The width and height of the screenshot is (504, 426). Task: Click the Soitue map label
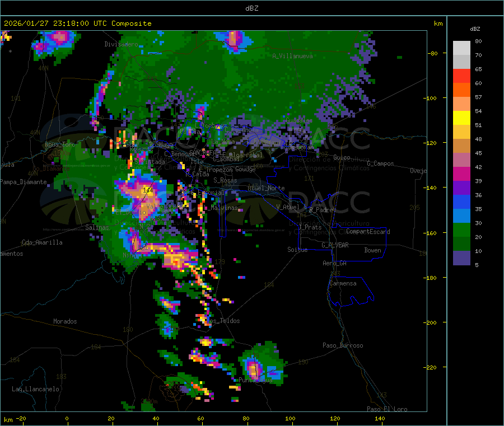[297, 250]
